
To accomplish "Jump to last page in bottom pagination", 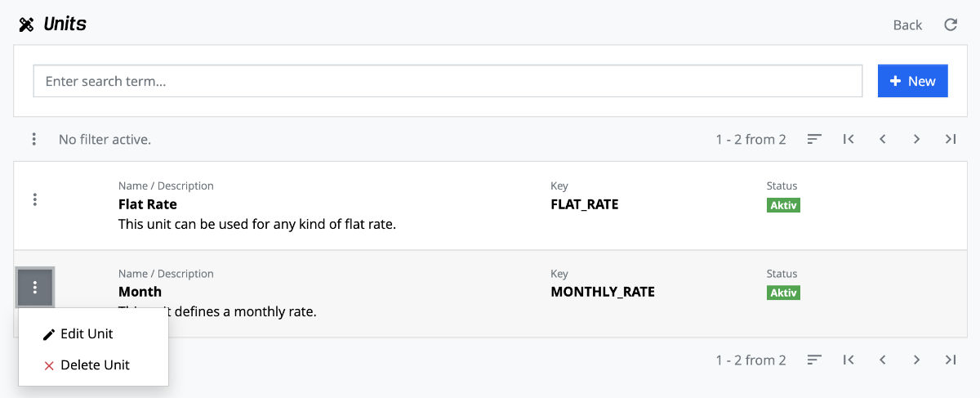I will 951,360.
